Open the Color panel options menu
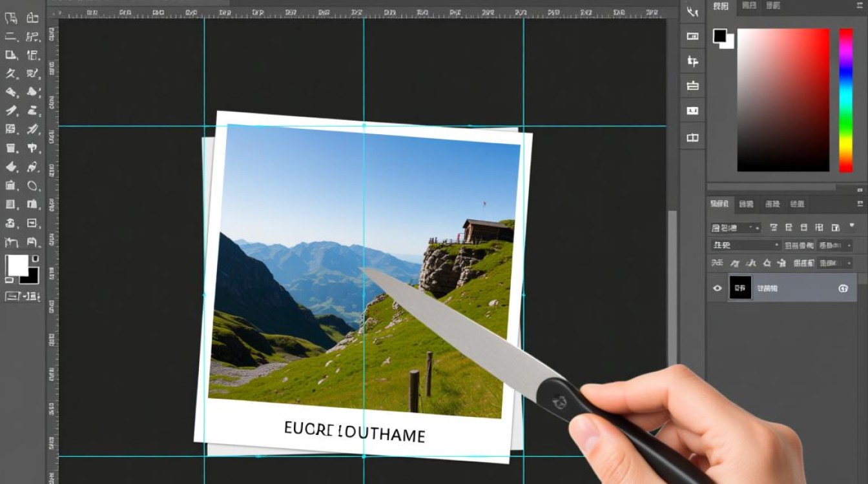Viewport: 868px width, 484px height. point(860,6)
